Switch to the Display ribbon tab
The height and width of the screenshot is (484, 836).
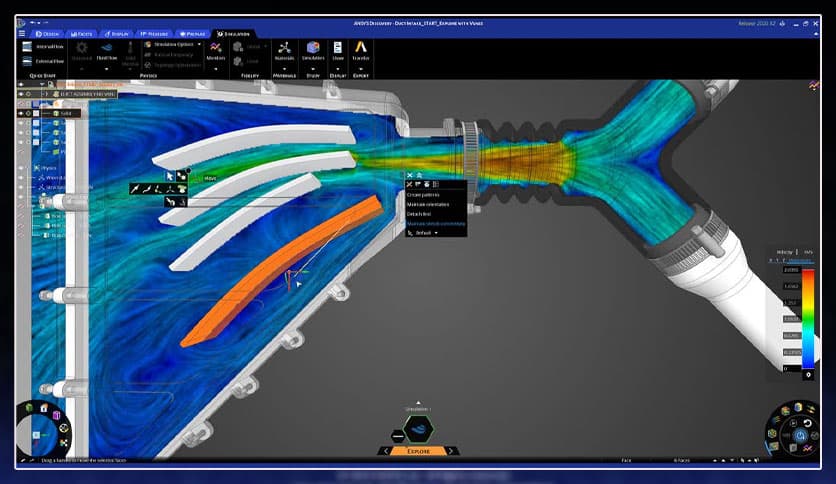[x=116, y=34]
